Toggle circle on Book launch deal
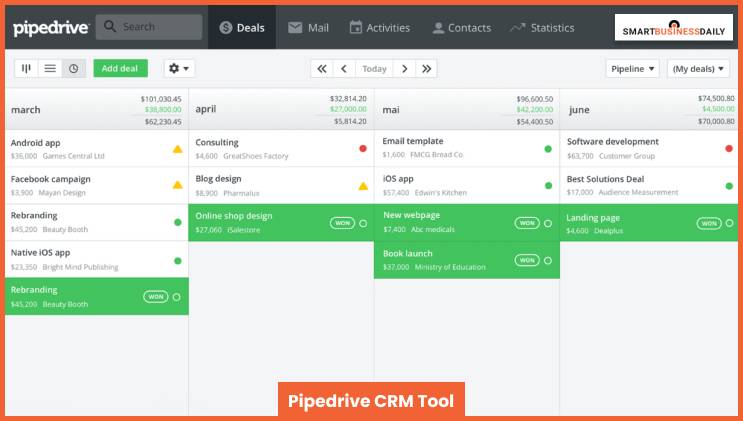The image size is (743, 421). (x=548, y=260)
